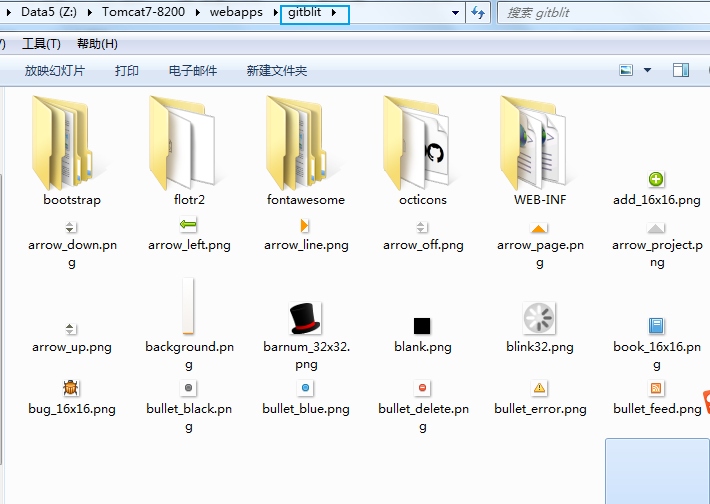This screenshot has height=504, width=710.
Task: Click the blank.png file name
Action: tap(422, 347)
